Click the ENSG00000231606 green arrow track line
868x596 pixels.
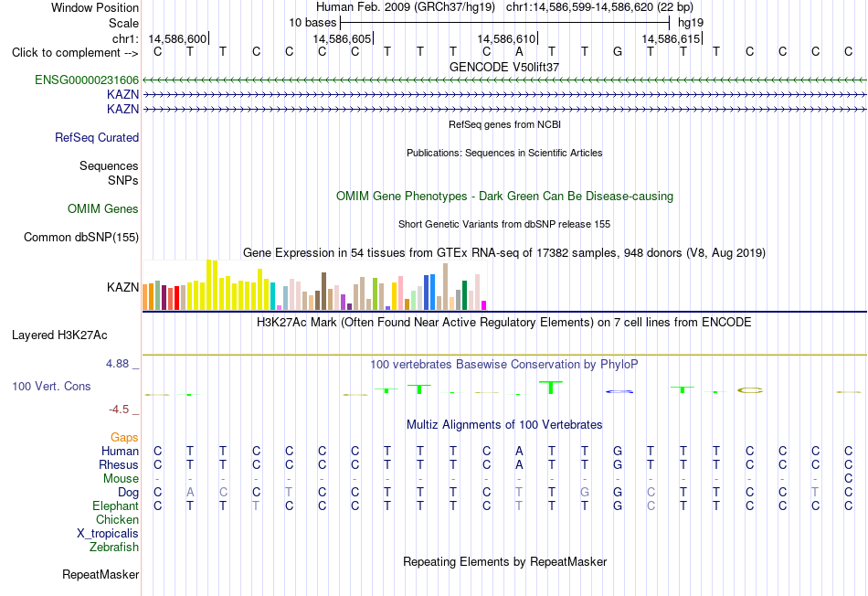(x=504, y=80)
